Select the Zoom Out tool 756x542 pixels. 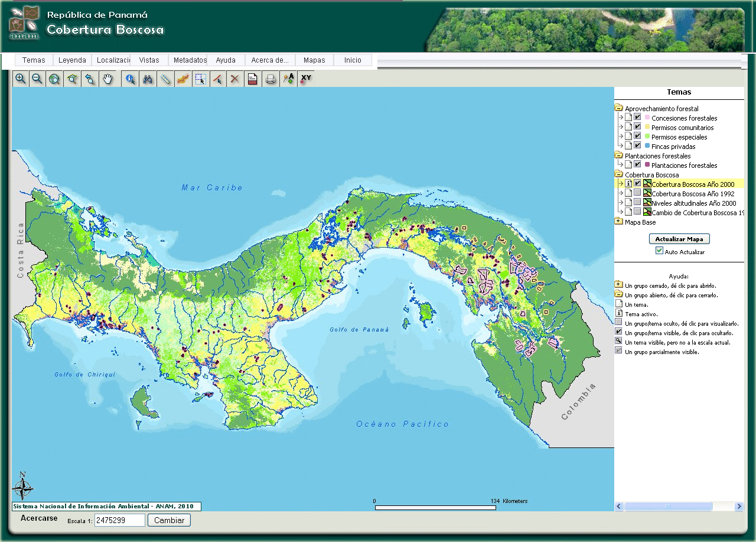tap(37, 78)
